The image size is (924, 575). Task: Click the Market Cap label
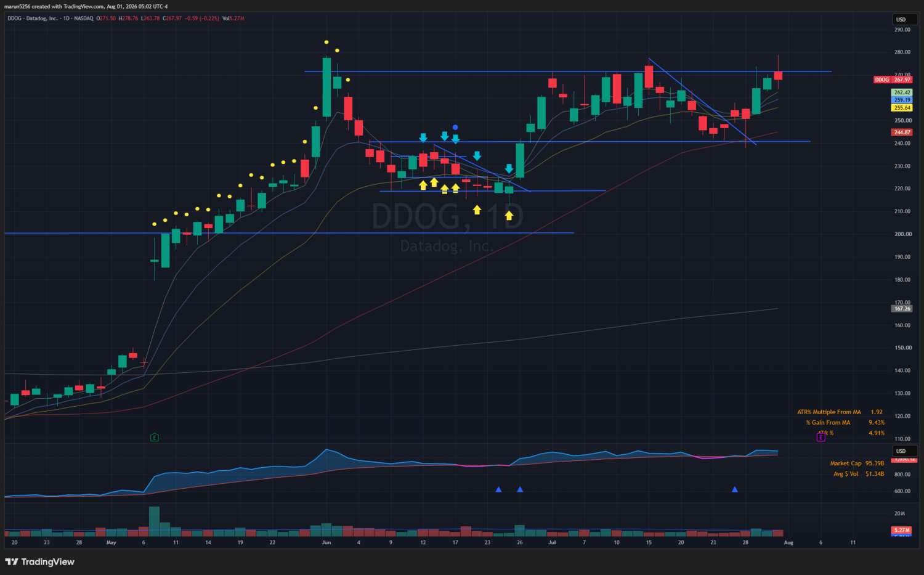[x=846, y=463]
